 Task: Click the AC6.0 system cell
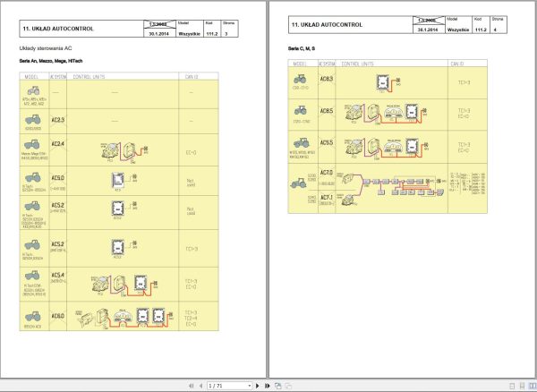(58, 316)
